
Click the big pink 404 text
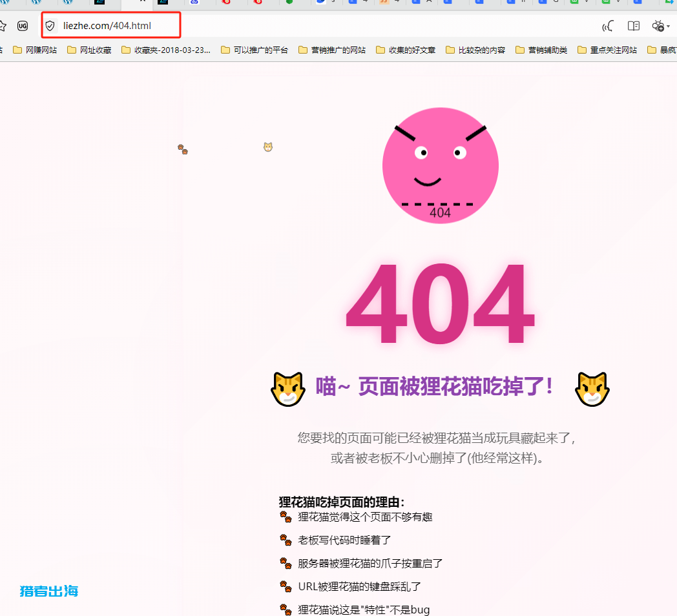pos(440,303)
